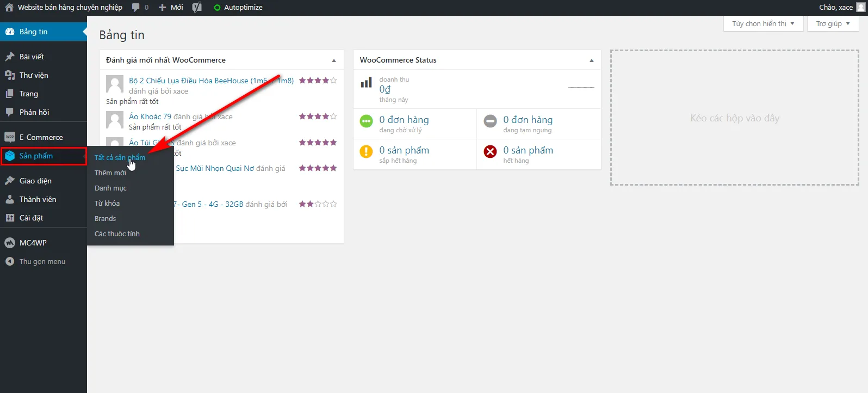Click the Giao diện brush icon
The width and height of the screenshot is (868, 393).
(10, 181)
